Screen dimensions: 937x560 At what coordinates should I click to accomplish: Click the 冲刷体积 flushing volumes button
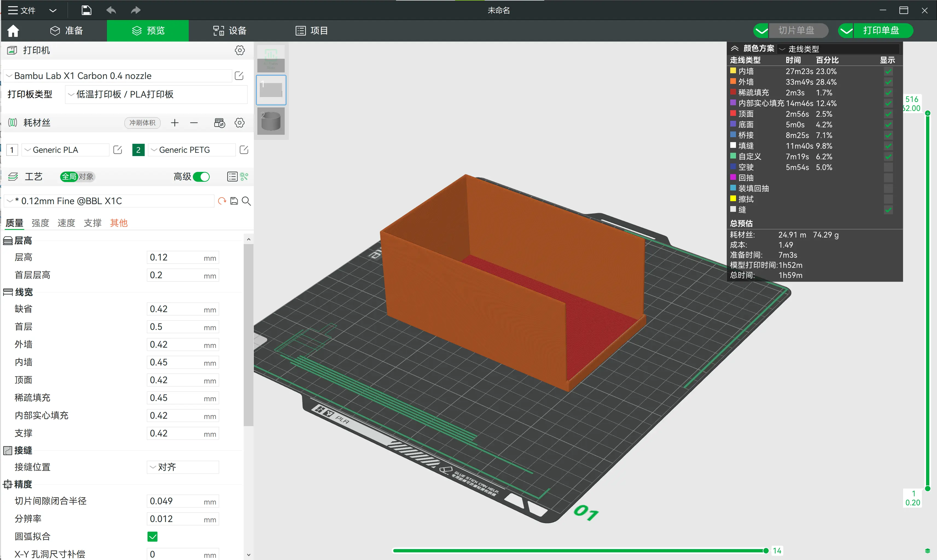[x=142, y=123]
